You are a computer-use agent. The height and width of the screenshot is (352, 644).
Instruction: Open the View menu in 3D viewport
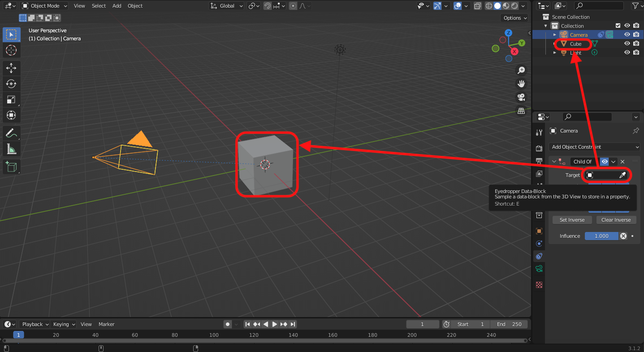(79, 6)
